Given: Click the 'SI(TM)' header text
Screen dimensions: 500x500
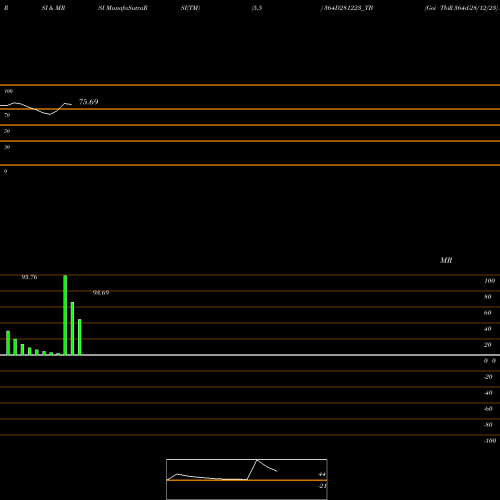Looking at the screenshot, I should 190,8.
